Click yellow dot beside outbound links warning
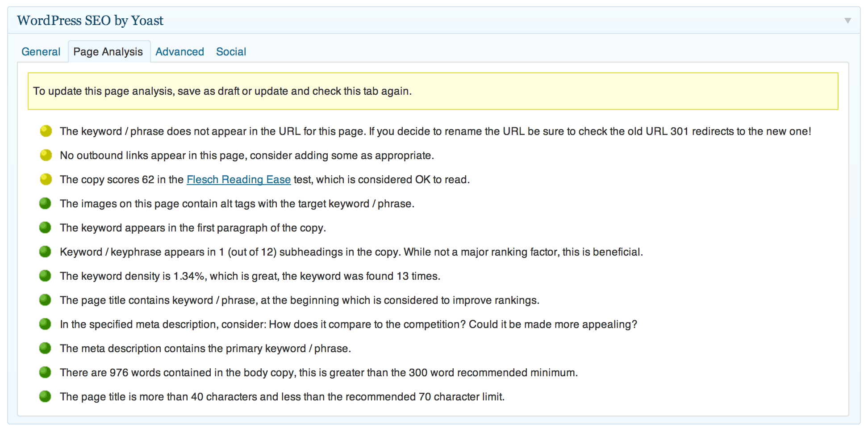The image size is (868, 429). click(x=46, y=155)
